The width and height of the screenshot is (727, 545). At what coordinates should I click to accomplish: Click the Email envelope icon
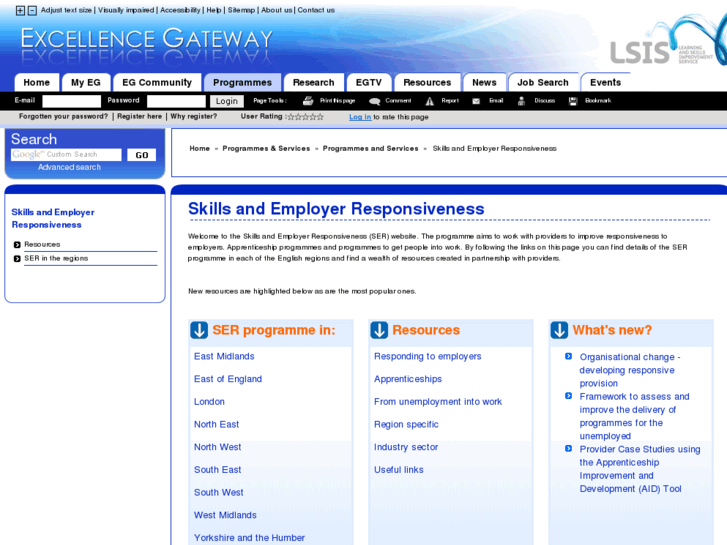pyautogui.click(x=476, y=101)
